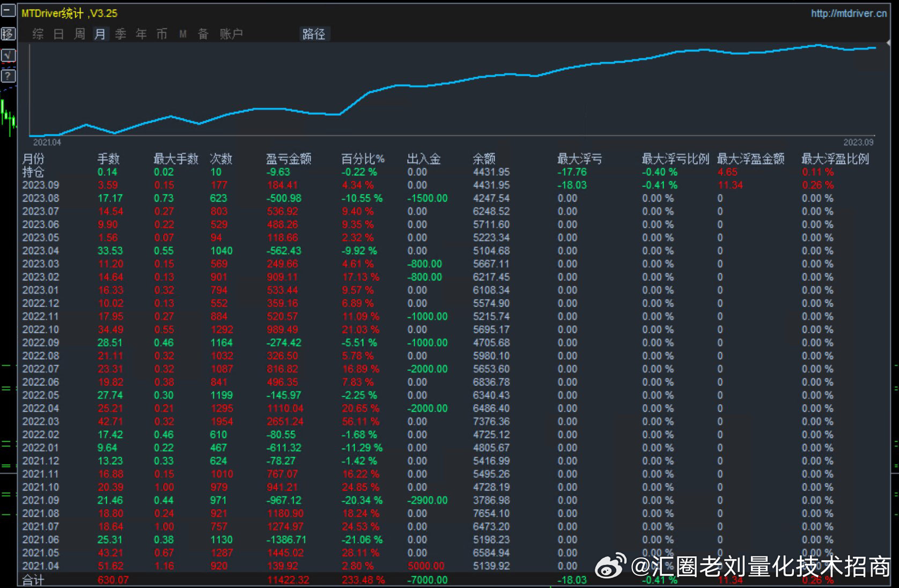Click the 最大浮盈金额 column header
Viewport: 899px width, 588px height.
click(x=751, y=159)
